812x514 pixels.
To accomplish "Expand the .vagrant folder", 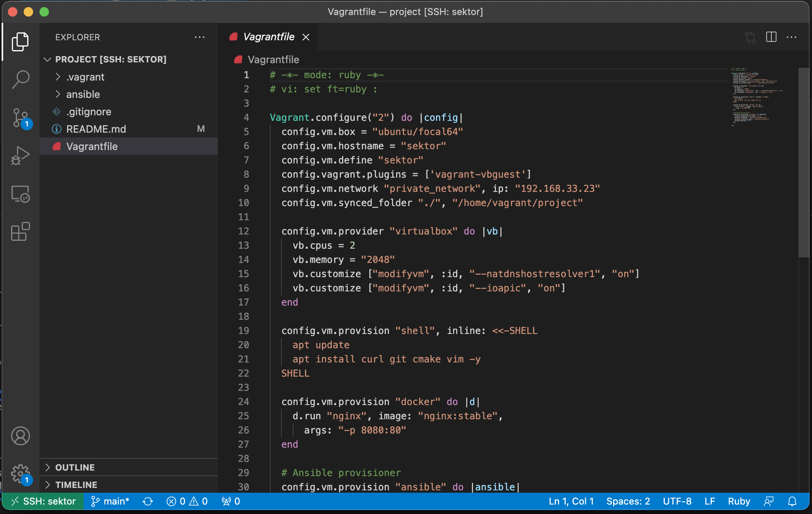I will click(x=129, y=77).
